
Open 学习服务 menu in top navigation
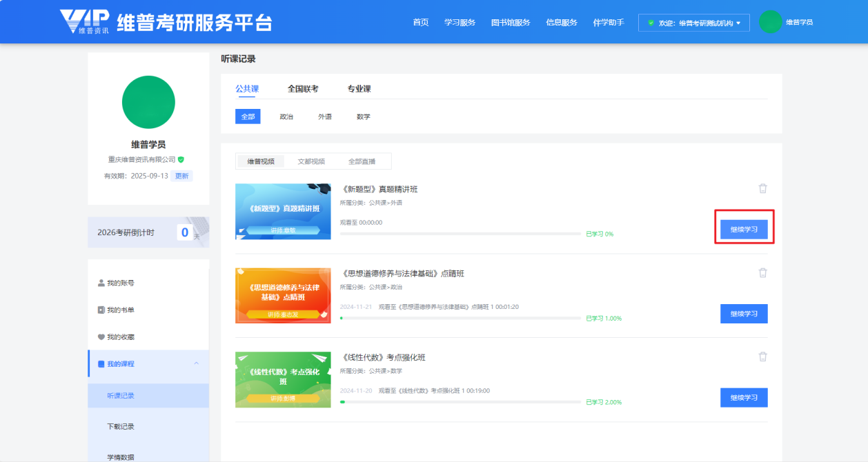point(460,22)
